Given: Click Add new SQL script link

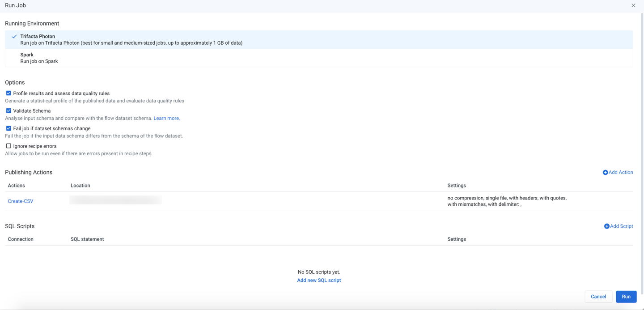Looking at the screenshot, I should point(319,280).
